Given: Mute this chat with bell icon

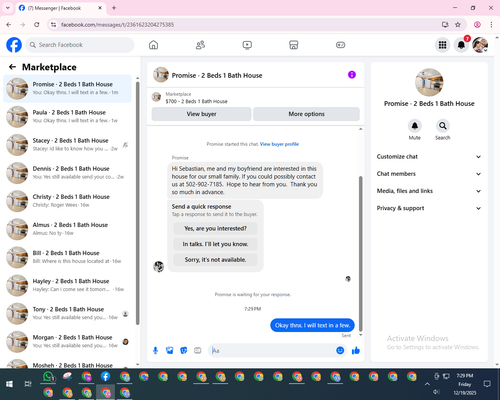Looking at the screenshot, I should (415, 126).
